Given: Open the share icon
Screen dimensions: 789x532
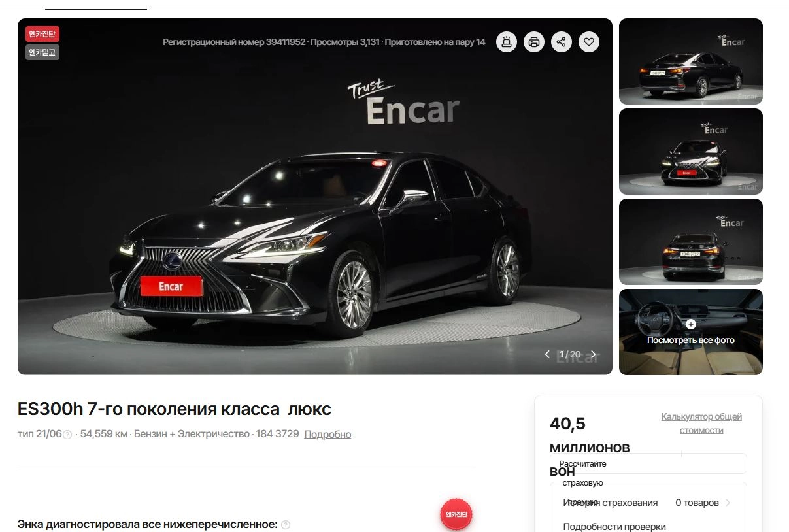Looking at the screenshot, I should (561, 42).
